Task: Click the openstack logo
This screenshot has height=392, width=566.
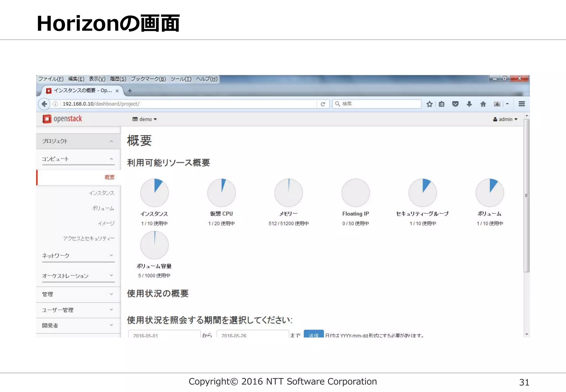Action: 62,119
